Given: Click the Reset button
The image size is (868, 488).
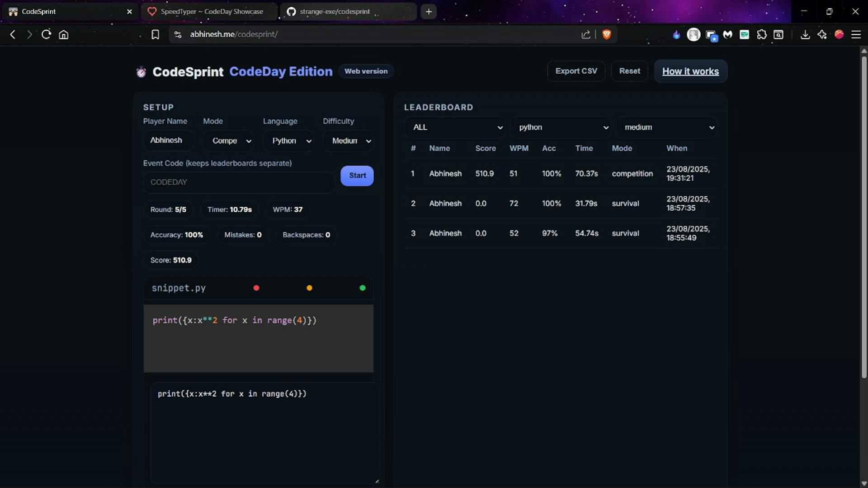Looking at the screenshot, I should point(629,71).
